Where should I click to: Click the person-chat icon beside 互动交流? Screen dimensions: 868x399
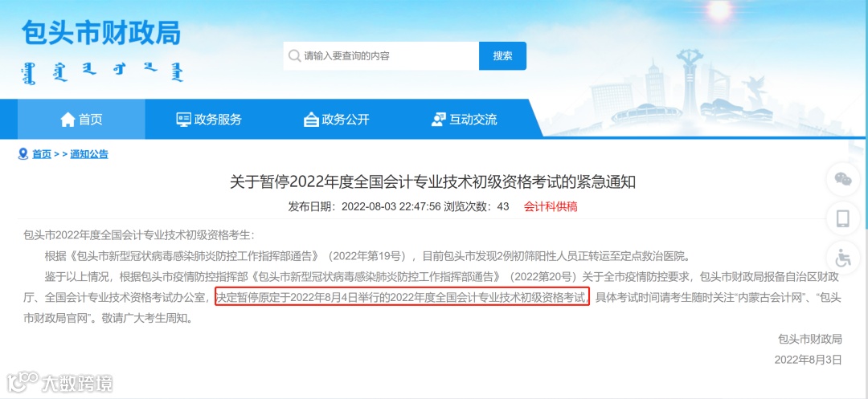click(439, 120)
